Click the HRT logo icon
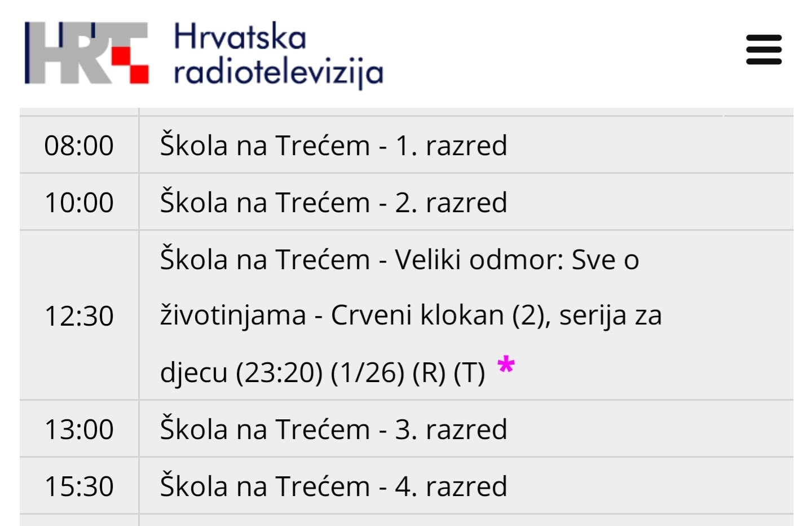 point(87,53)
